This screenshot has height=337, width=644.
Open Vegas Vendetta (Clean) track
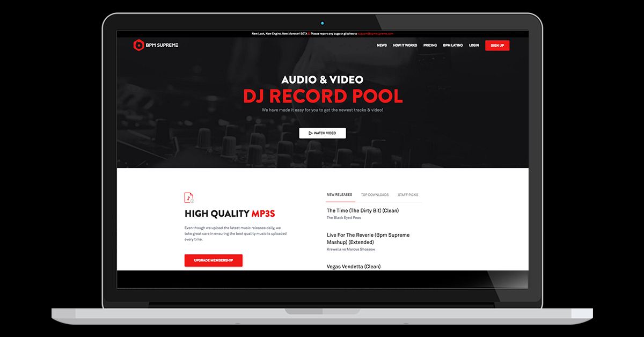tap(354, 267)
